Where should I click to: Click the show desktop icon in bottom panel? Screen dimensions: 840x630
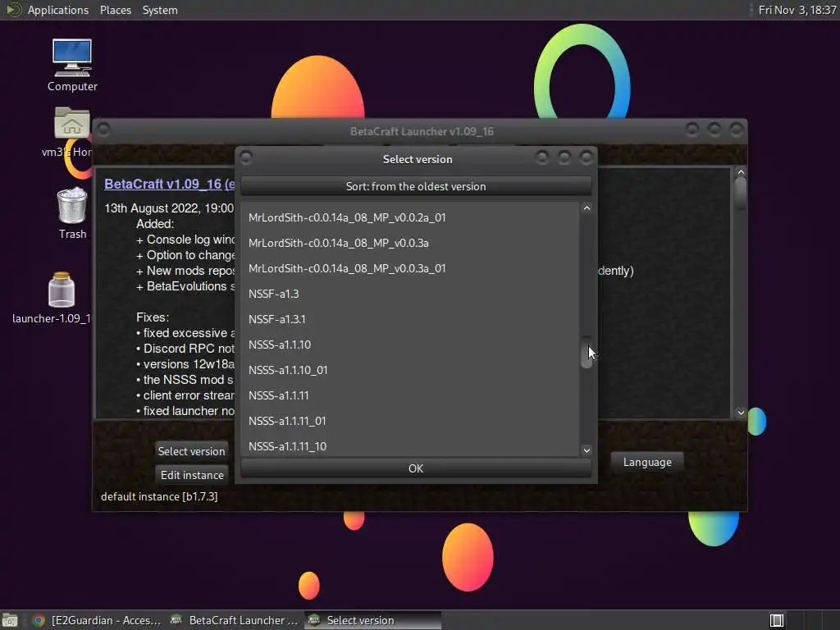click(x=10, y=620)
